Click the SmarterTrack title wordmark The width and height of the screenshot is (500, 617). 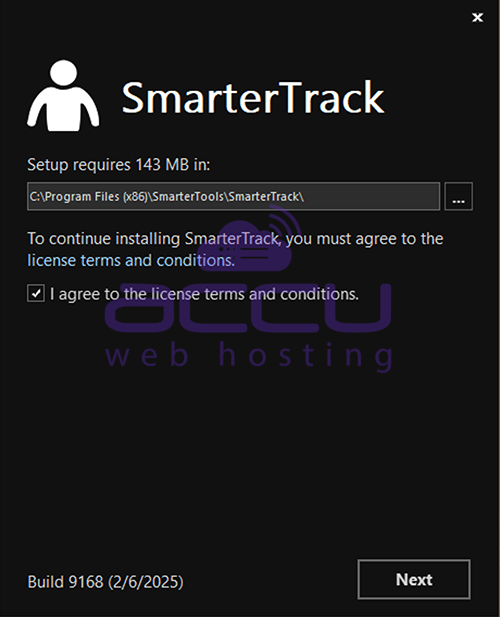click(x=253, y=97)
